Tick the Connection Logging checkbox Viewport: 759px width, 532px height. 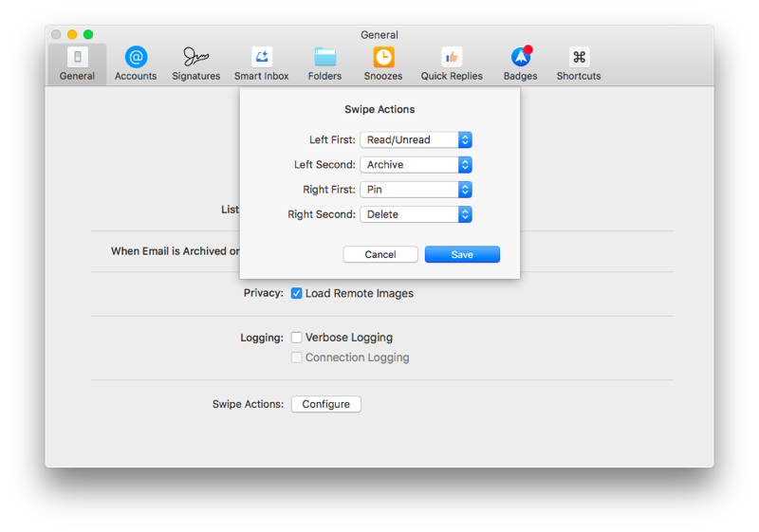click(296, 358)
